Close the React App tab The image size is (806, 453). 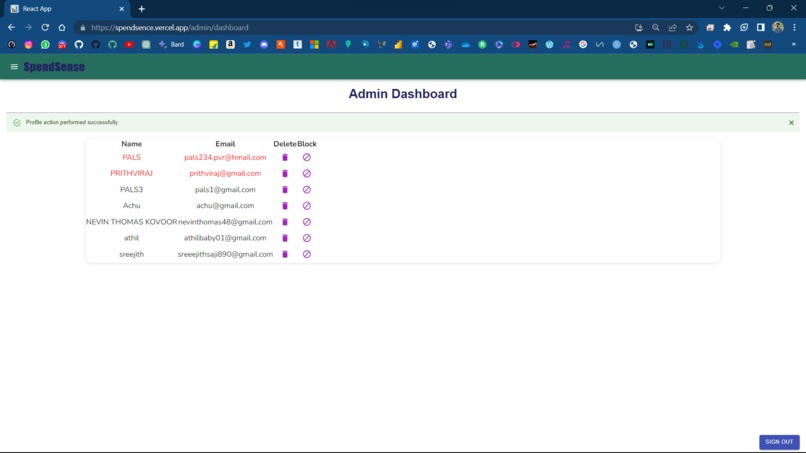coord(121,9)
